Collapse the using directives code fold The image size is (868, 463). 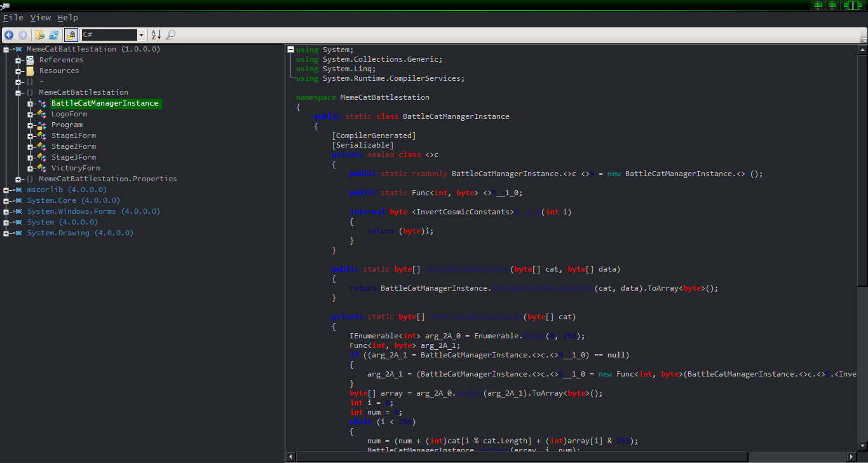[x=290, y=50]
